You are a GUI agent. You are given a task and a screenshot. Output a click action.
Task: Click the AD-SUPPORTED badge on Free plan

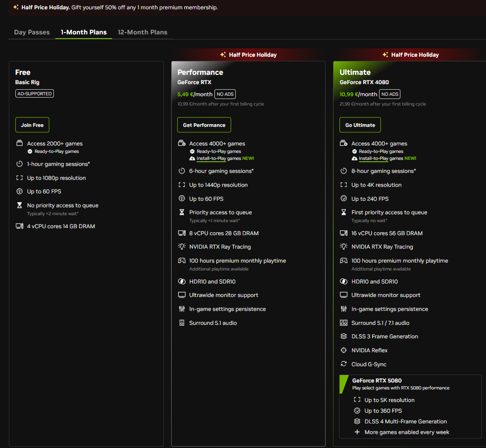click(x=34, y=93)
